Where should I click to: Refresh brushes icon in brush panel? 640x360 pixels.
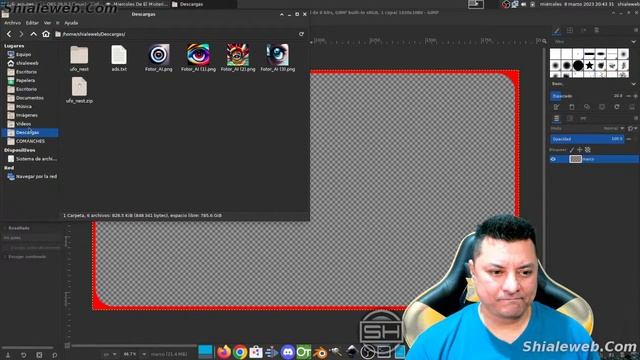click(x=617, y=107)
